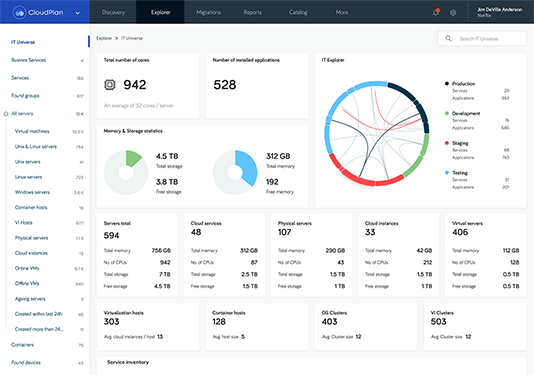Screen dimensions: 534x375
Task: Open the Cloud instances card heading
Action: click(381, 223)
